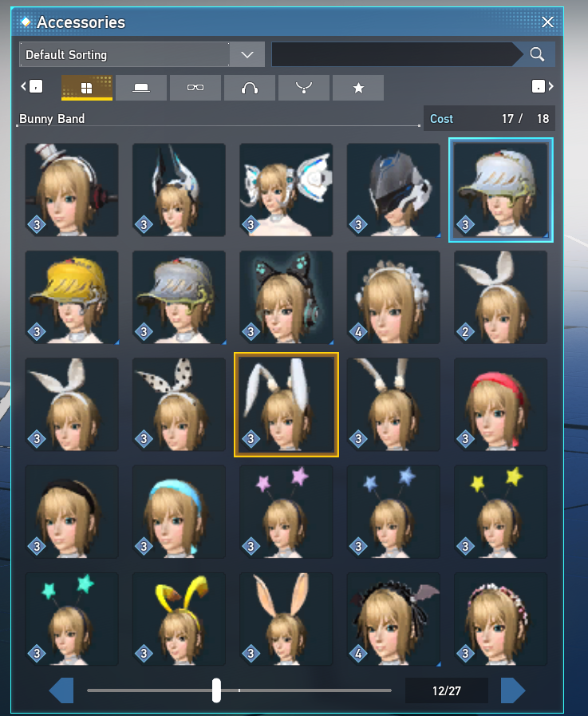The height and width of the screenshot is (716, 588).
Task: Select the white top hat with headphones accessory
Action: (72, 190)
